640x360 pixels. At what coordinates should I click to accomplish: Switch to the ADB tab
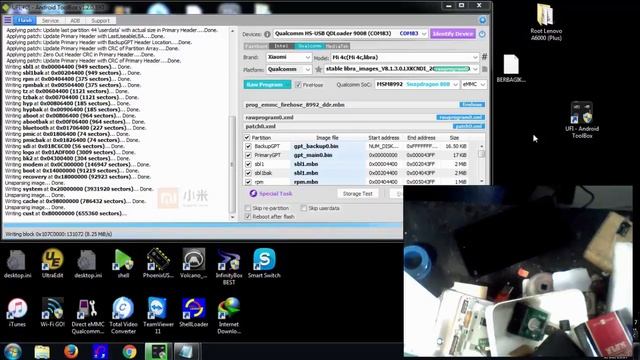(x=75, y=20)
